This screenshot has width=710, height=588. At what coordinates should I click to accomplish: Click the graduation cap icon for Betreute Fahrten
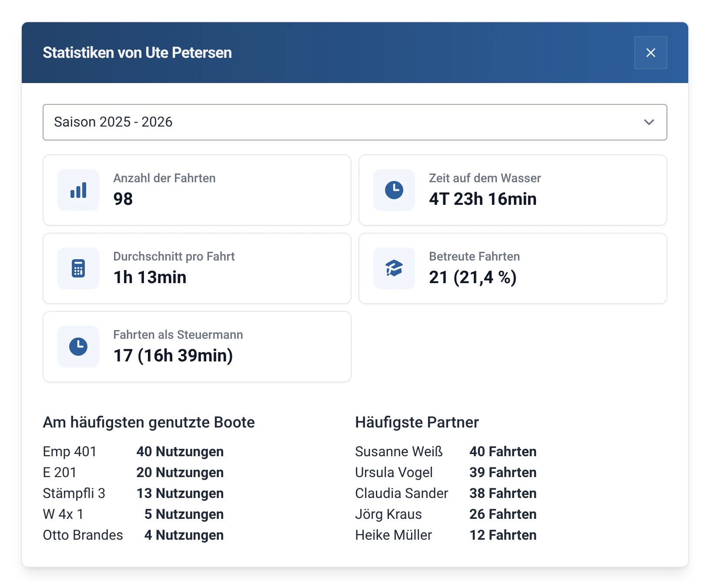pos(394,268)
